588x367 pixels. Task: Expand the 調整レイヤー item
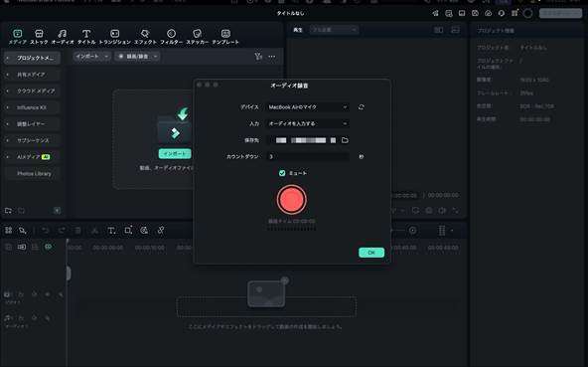pos(7,124)
